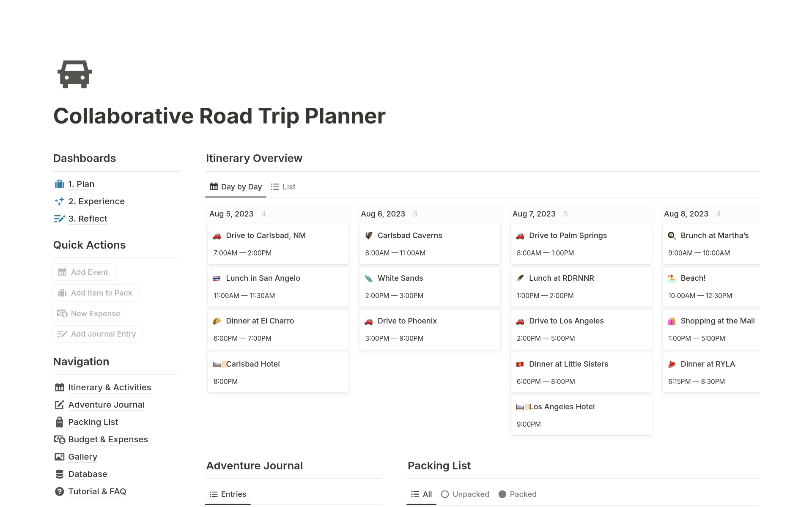Click the luggage icon beside Packing List
The height and width of the screenshot is (507, 812).
point(59,422)
